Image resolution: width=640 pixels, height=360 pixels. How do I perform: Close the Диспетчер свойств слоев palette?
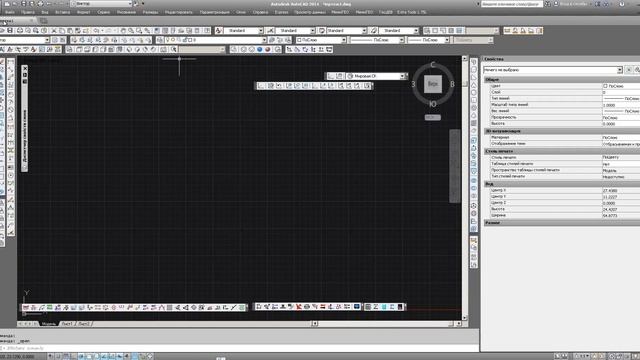[25, 69]
